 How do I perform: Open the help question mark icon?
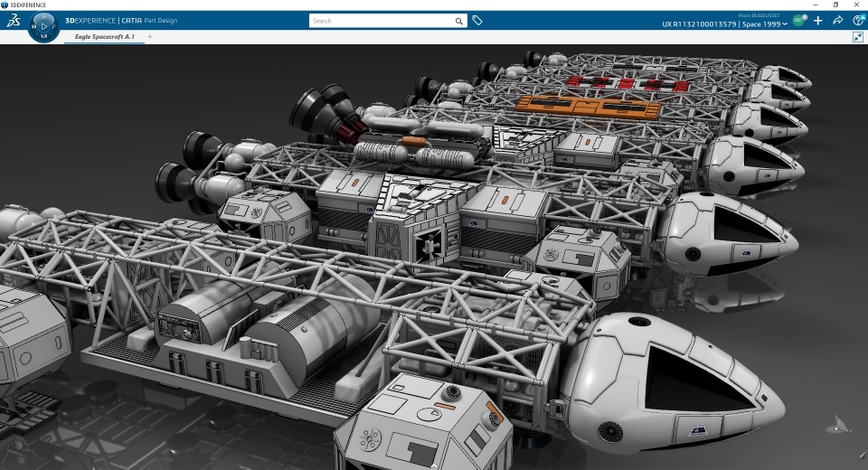click(858, 21)
